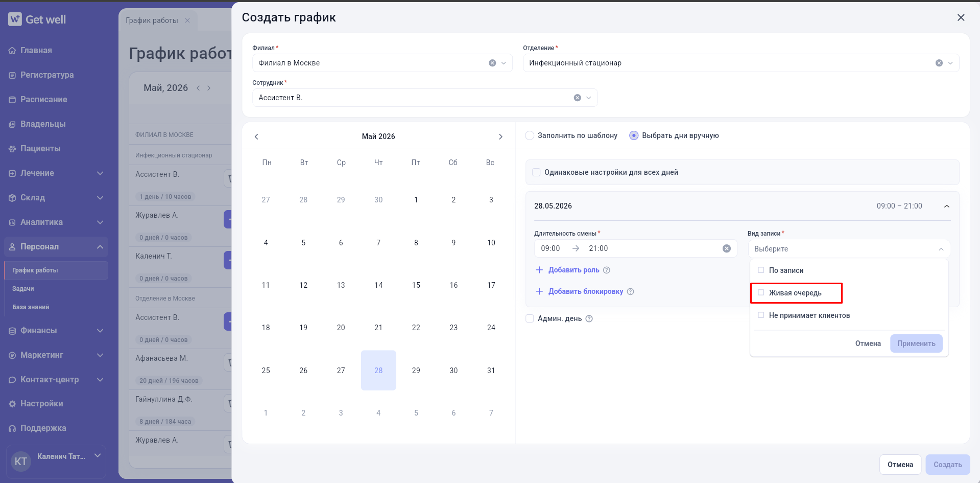Expand the Контакт-центр sidebar menu
The image size is (980, 483).
100,380
